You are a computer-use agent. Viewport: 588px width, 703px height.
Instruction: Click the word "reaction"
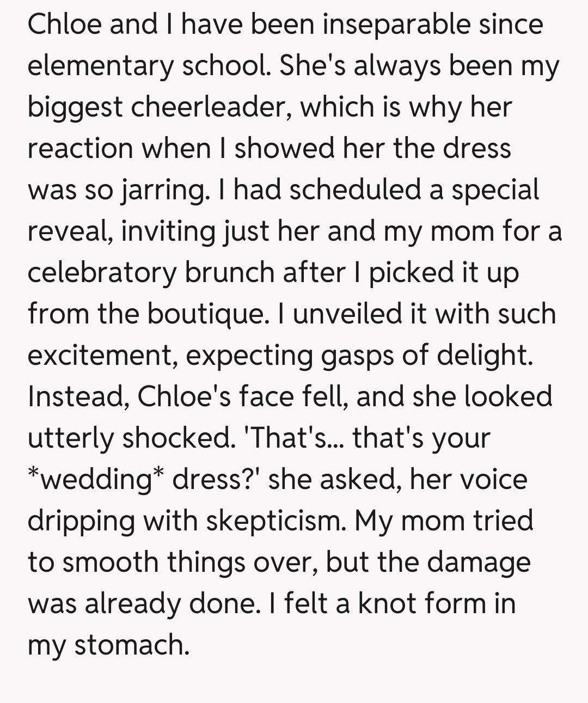point(81,148)
